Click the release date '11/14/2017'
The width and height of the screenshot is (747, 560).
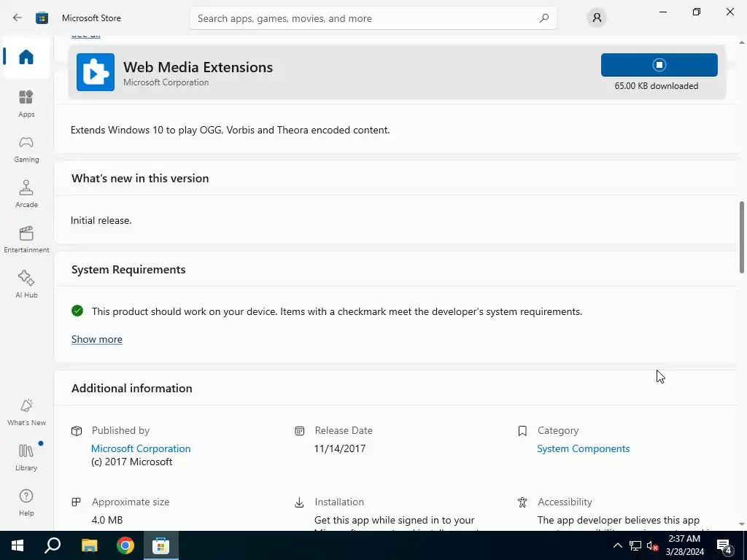pyautogui.click(x=340, y=448)
